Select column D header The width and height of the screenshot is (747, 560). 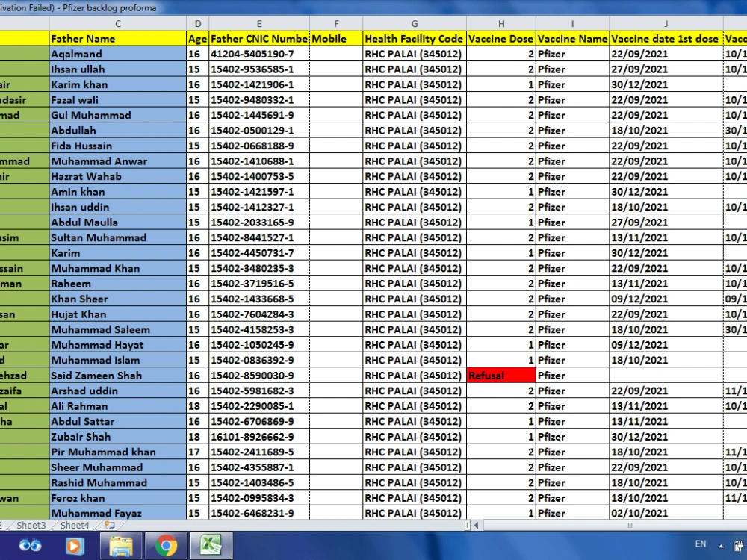[198, 23]
